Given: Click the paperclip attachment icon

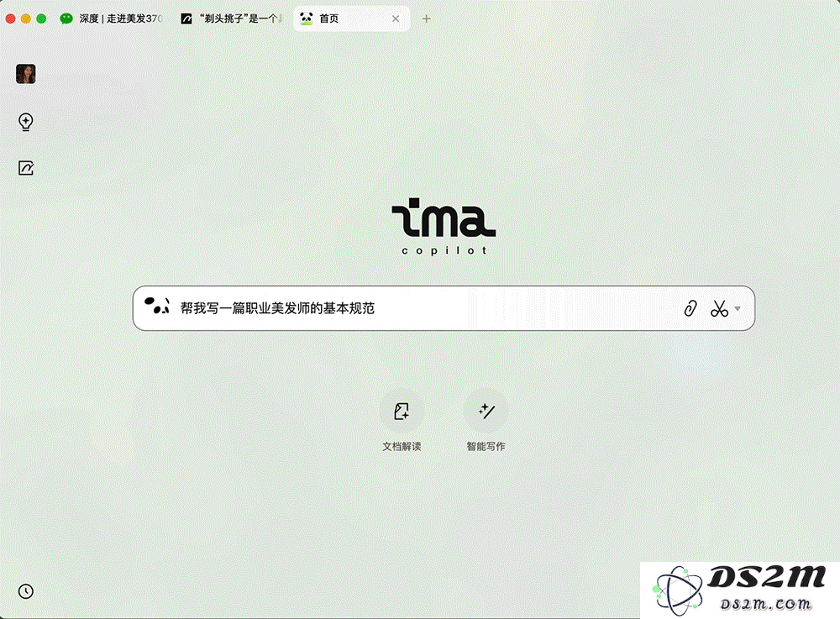Looking at the screenshot, I should 690,308.
